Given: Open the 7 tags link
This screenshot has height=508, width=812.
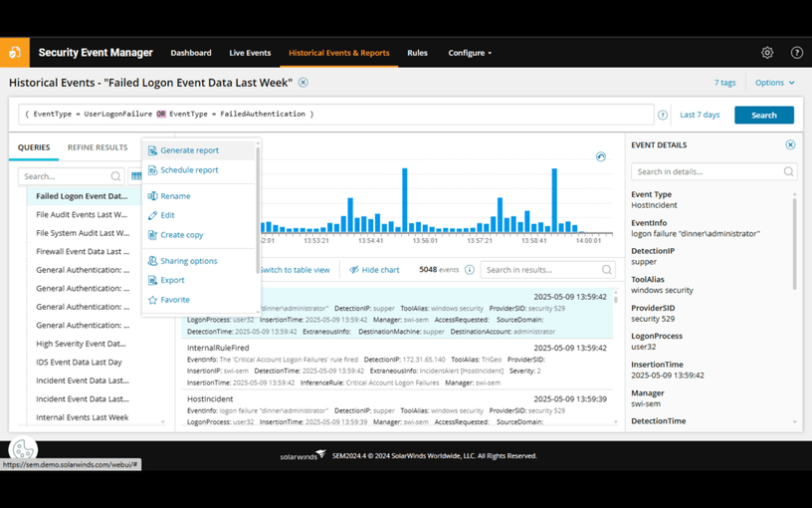Looking at the screenshot, I should [x=725, y=83].
